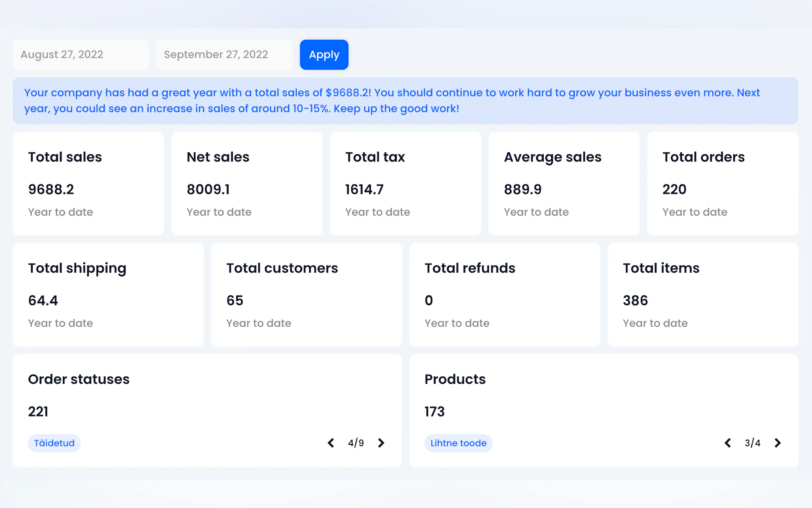
Task: Click the 4/9 page indicator
Action: (x=356, y=443)
